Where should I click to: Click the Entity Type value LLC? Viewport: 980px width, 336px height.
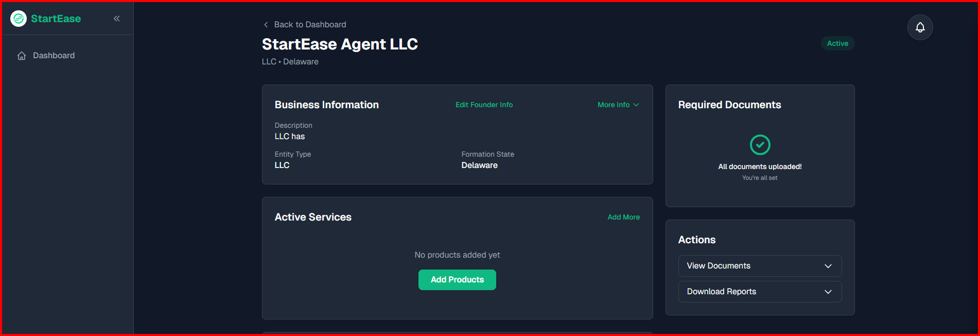(x=282, y=165)
